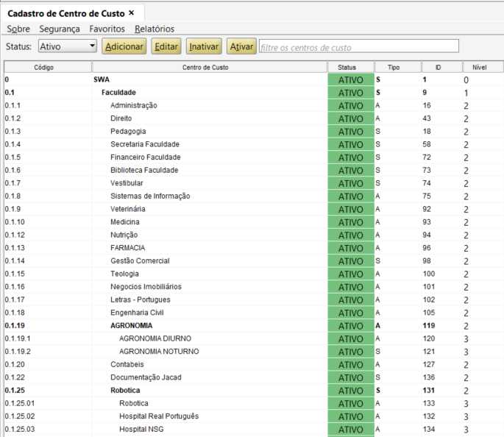Click ID cell 119

point(442,325)
